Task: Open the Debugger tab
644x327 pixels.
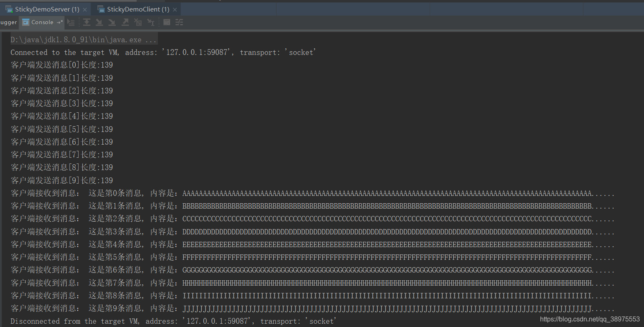Action: [9, 23]
